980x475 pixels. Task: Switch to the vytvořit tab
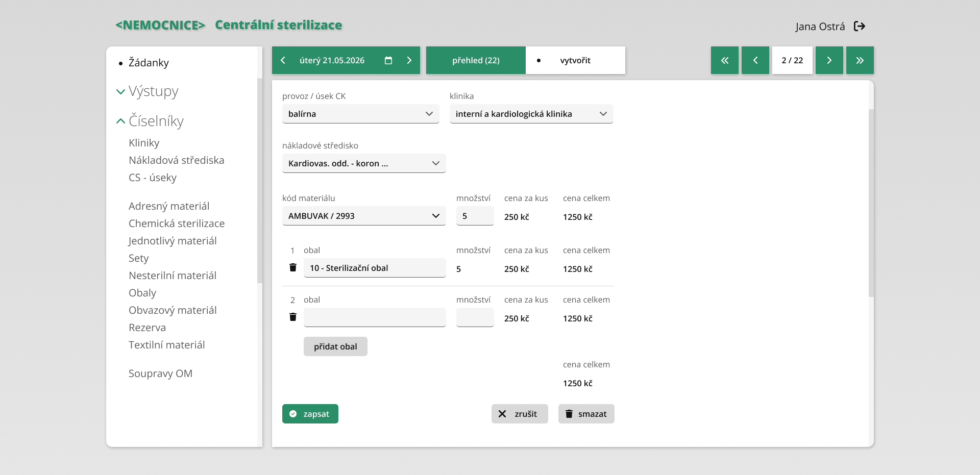click(575, 60)
